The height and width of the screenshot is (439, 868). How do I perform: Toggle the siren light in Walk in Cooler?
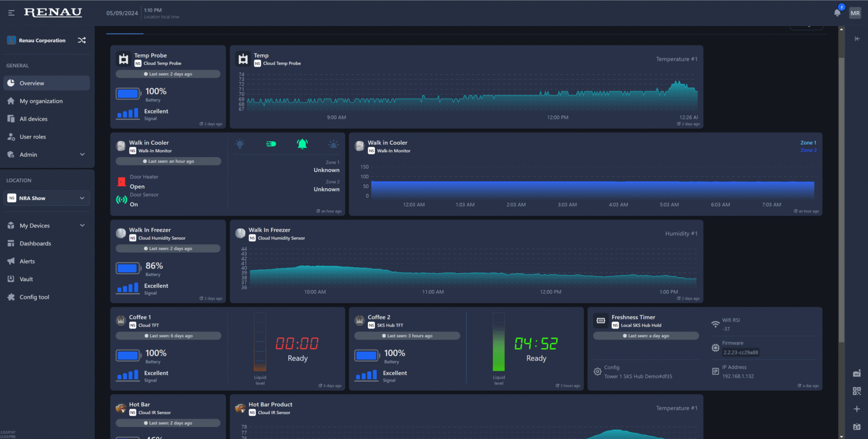tap(334, 144)
